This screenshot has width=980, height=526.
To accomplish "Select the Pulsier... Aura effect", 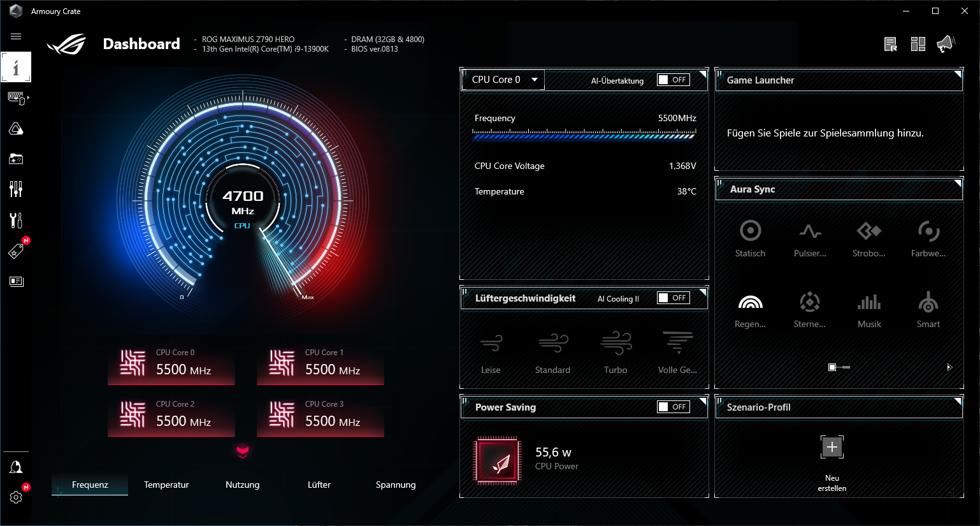I will (x=810, y=238).
